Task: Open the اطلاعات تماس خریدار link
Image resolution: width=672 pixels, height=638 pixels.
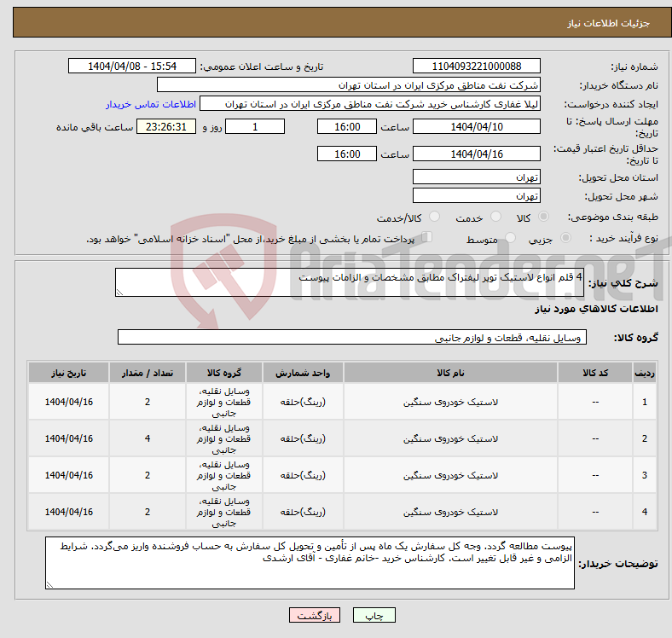Action: (151, 104)
